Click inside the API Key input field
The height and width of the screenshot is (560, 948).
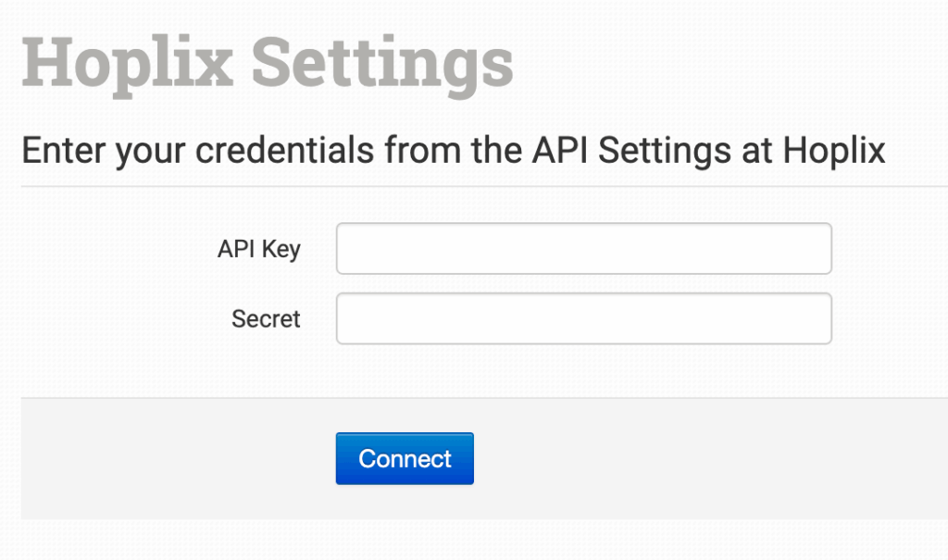pyautogui.click(x=583, y=249)
